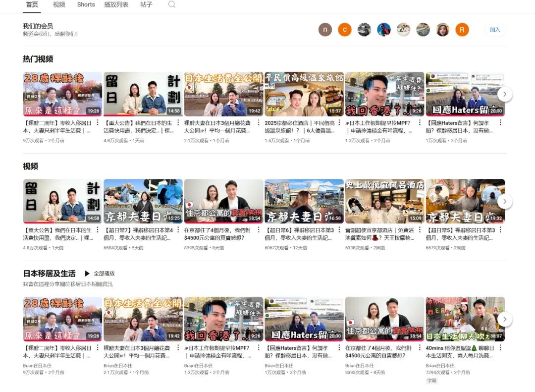This screenshot has width=535, height=392.
Task: Open options menu for 實測超便宜京都酒店 video
Action: (420, 230)
